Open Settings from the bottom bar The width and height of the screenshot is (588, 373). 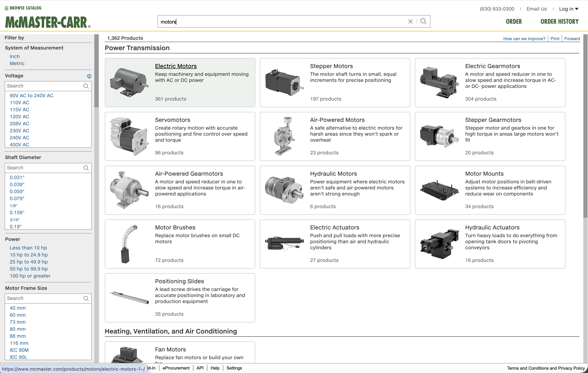click(234, 368)
